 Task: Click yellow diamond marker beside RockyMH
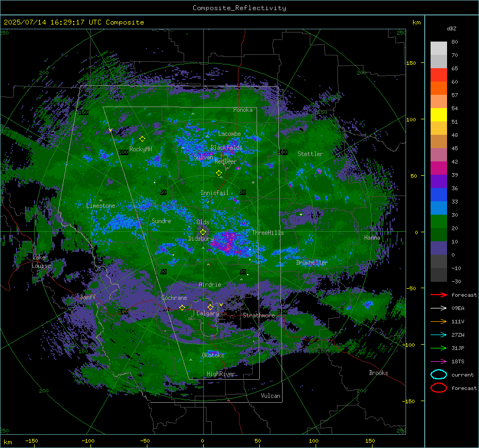(x=142, y=139)
